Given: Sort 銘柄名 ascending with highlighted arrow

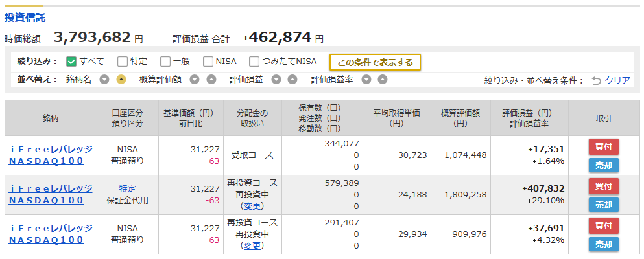Looking at the screenshot, I should [121, 80].
